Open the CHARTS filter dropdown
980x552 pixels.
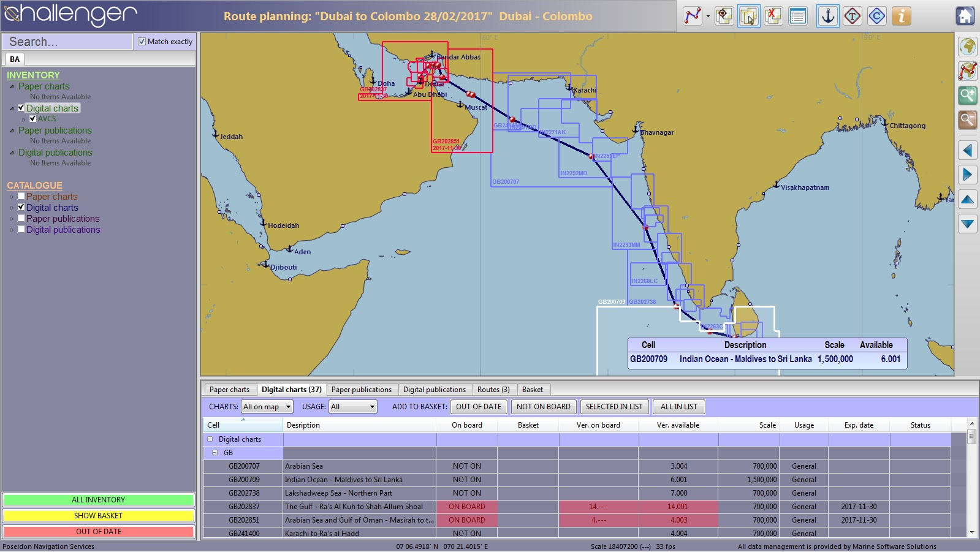[x=267, y=406]
